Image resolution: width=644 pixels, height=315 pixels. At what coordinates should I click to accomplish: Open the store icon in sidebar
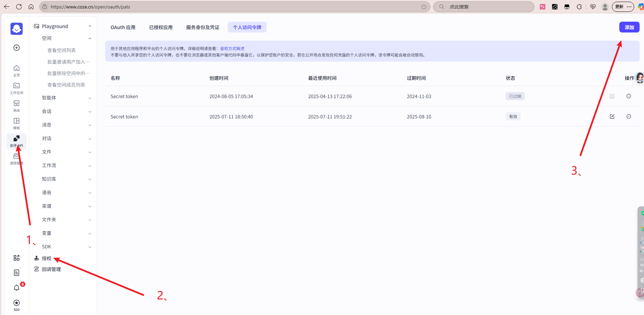click(16, 106)
